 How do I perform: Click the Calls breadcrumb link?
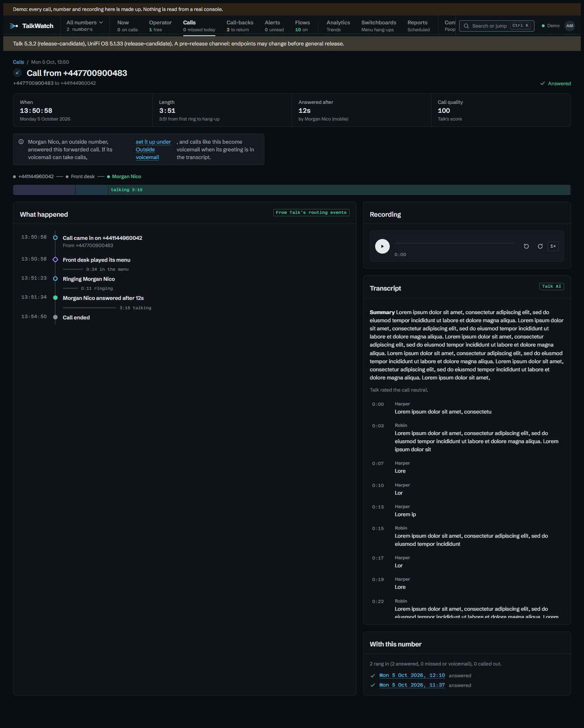point(18,62)
